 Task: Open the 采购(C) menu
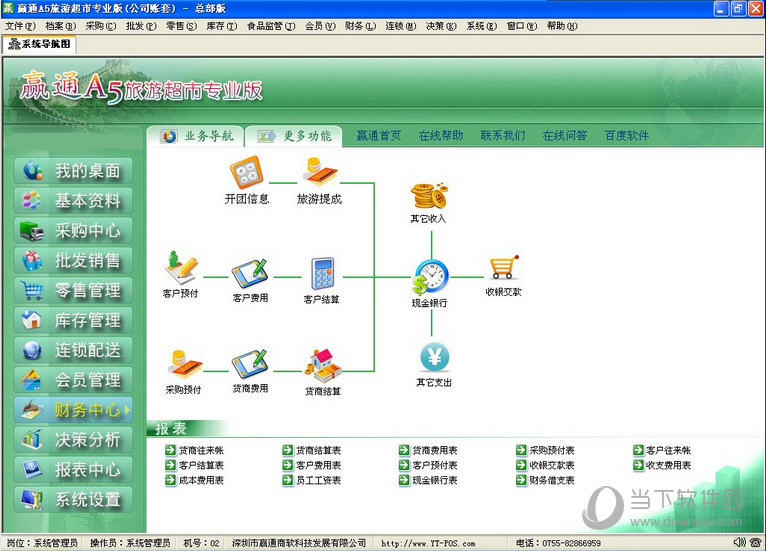[x=101, y=26]
